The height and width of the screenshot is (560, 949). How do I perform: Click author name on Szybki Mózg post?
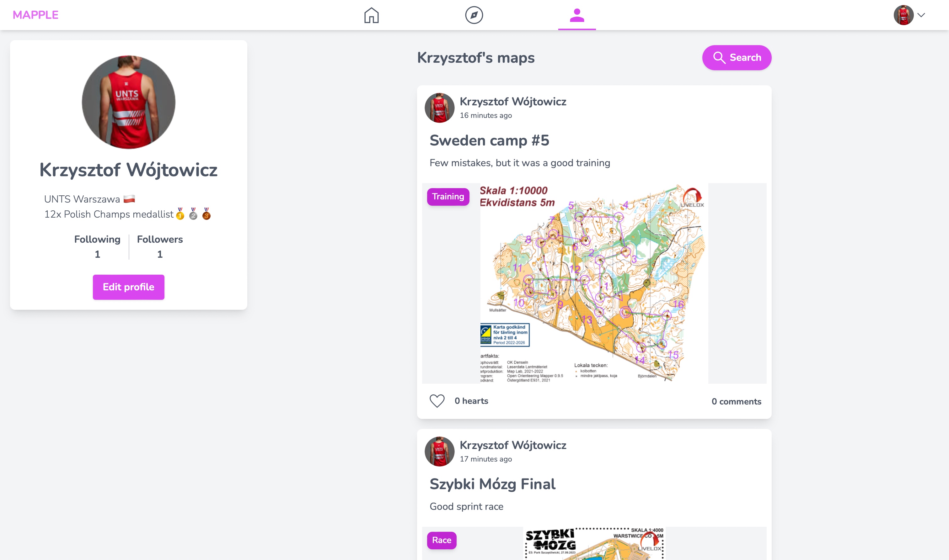pos(513,445)
